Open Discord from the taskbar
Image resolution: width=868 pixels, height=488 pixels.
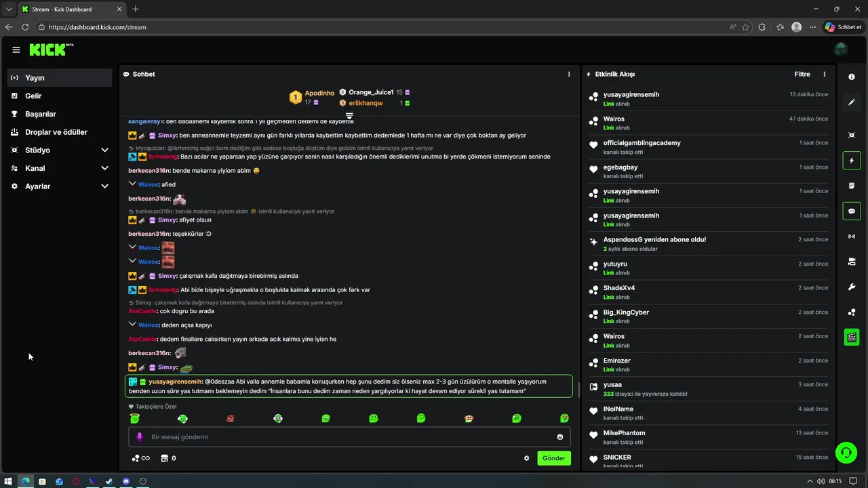(x=126, y=481)
